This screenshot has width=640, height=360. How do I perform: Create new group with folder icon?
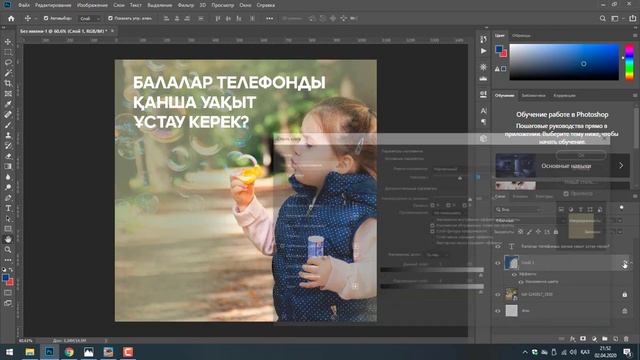(604, 339)
